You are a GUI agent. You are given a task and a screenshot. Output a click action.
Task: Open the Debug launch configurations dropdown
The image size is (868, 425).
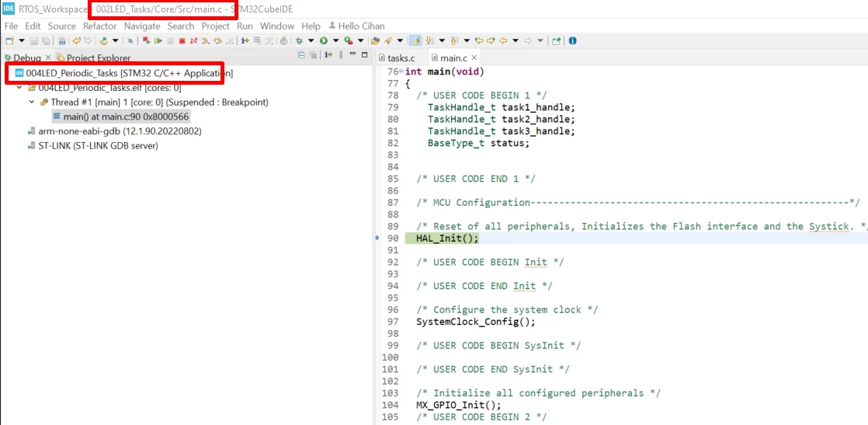(311, 40)
